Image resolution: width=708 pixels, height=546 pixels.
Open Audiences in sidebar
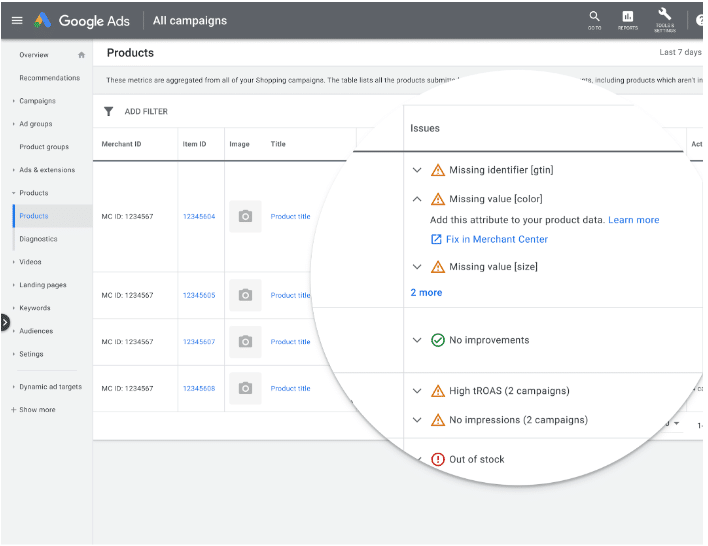(x=36, y=331)
